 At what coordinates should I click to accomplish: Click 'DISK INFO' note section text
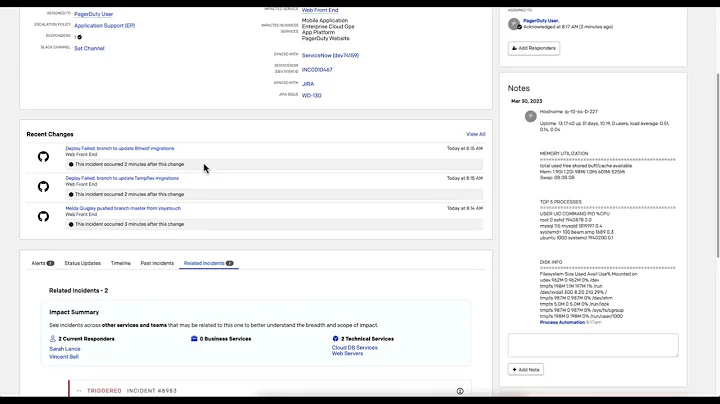click(x=551, y=262)
